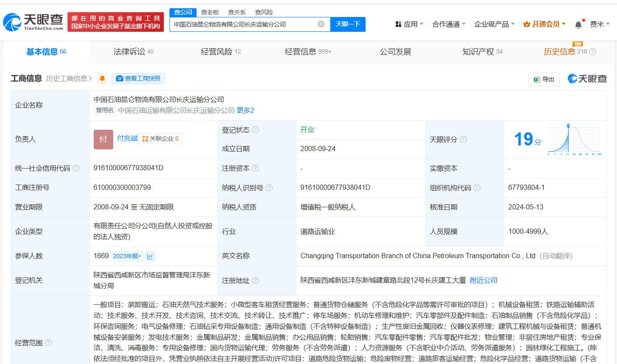The image size is (617, 364).
Task: Select registration number 610000300003799
Action: 122,188
